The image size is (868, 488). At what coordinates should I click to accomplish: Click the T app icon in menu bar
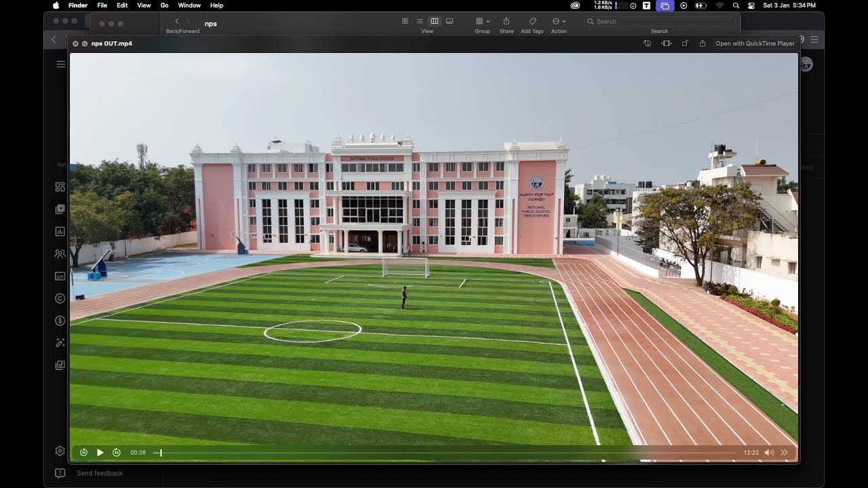point(646,5)
